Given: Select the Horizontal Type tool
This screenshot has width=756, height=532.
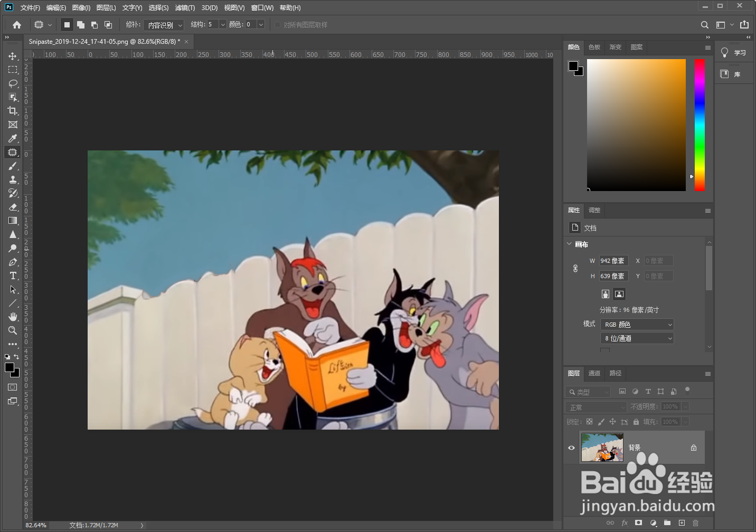Looking at the screenshot, I should point(13,275).
